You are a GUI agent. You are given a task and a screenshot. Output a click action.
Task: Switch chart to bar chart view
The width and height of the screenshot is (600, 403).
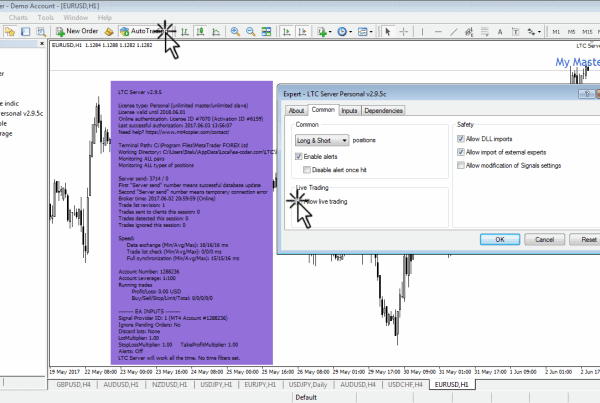coord(185,32)
